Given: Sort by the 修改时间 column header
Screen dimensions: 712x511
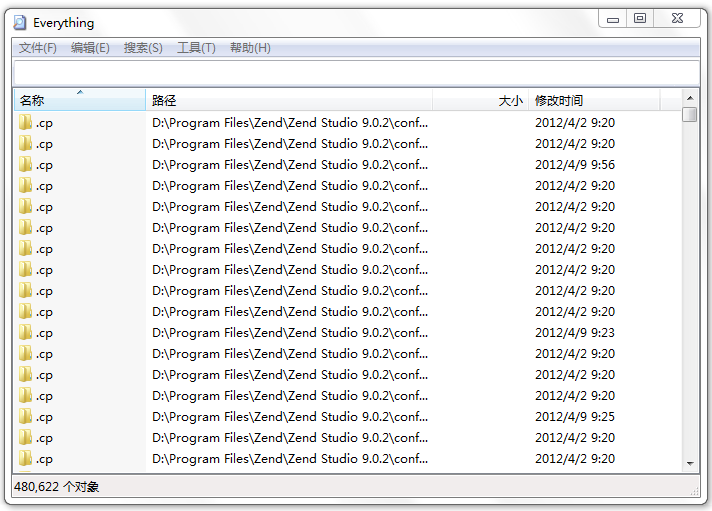Looking at the screenshot, I should pyautogui.click(x=594, y=100).
